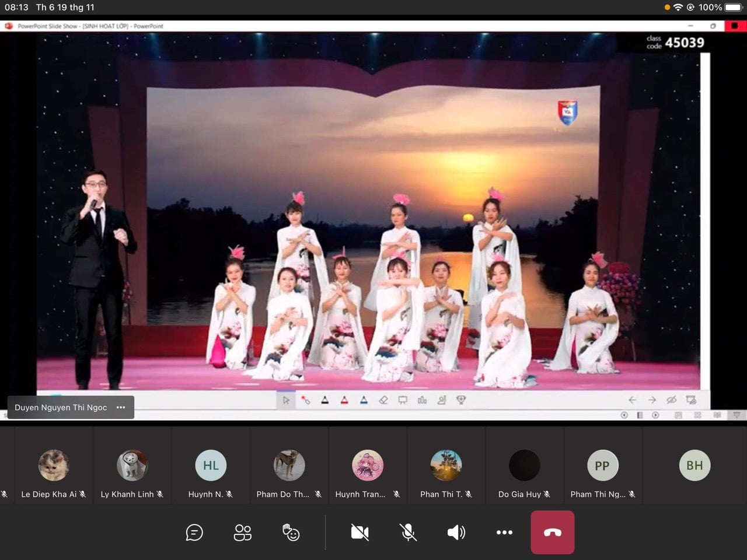Viewport: 747px width, 560px height.
Task: Select the BH participant avatar
Action: click(x=694, y=465)
